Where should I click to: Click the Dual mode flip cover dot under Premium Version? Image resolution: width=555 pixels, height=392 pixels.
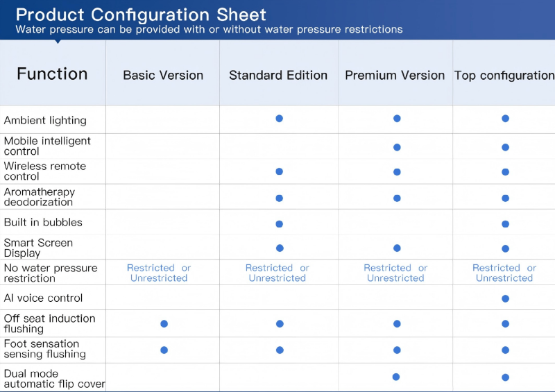395,377
